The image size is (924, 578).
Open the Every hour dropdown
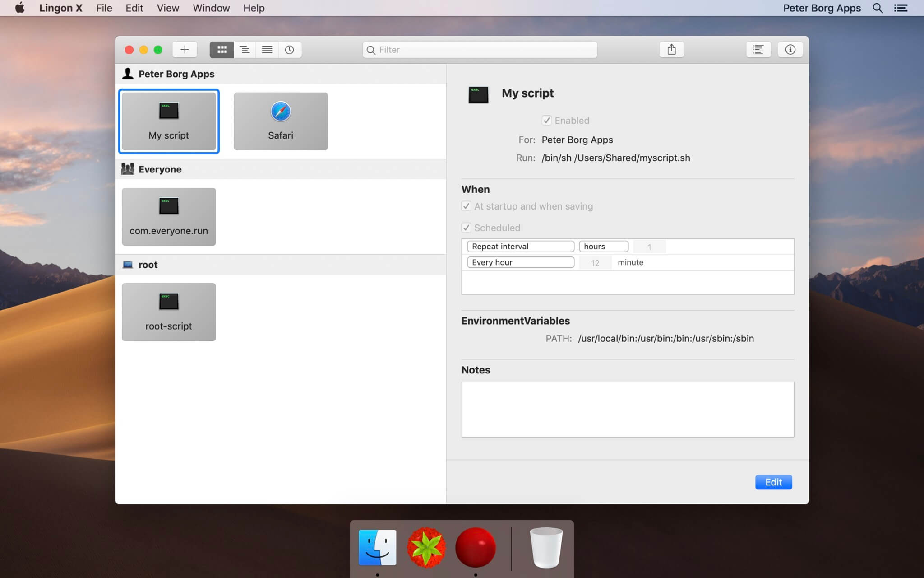520,262
